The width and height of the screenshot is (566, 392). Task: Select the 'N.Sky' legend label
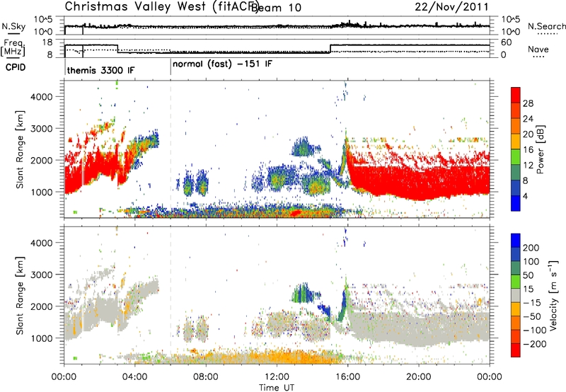13,26
